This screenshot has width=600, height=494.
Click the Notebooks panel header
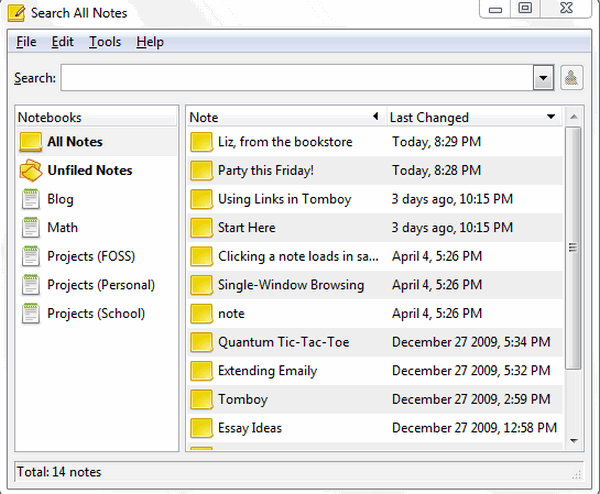(96, 117)
